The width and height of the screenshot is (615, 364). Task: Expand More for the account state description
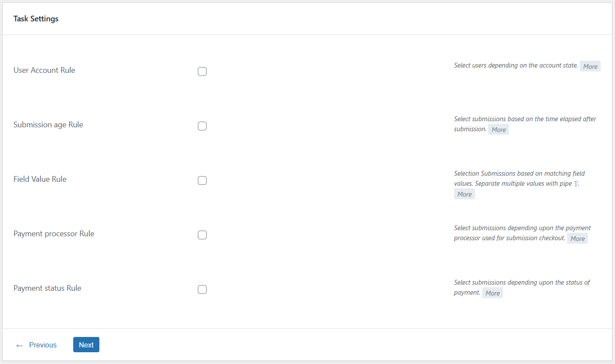(590, 66)
